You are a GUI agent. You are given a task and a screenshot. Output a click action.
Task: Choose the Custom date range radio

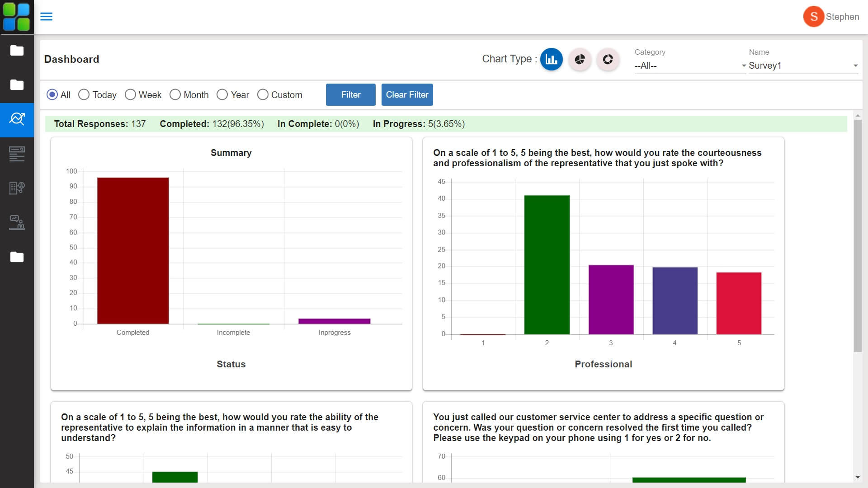click(x=263, y=94)
